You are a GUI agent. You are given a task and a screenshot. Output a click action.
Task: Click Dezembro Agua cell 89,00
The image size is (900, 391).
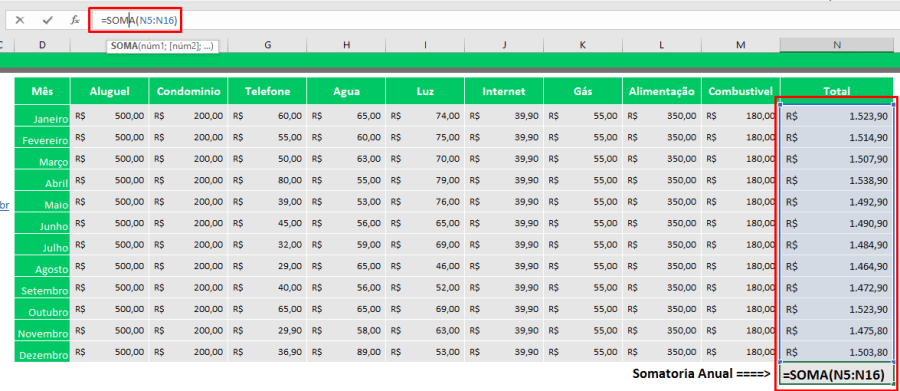(x=346, y=351)
